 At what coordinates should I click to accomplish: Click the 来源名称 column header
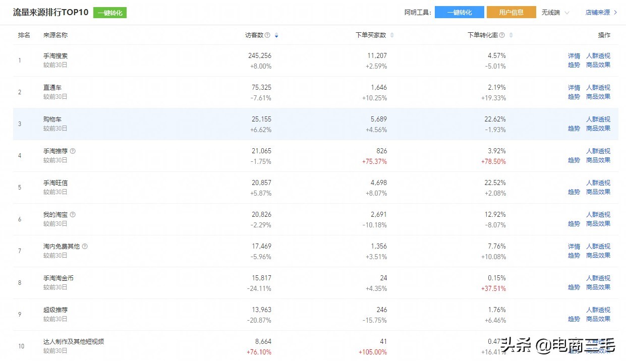(x=55, y=35)
